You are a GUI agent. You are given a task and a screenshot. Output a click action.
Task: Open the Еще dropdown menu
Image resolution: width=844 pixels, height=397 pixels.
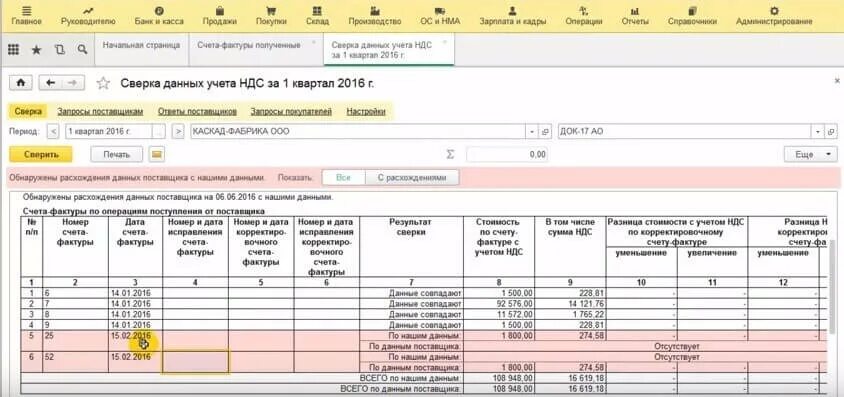pos(811,154)
